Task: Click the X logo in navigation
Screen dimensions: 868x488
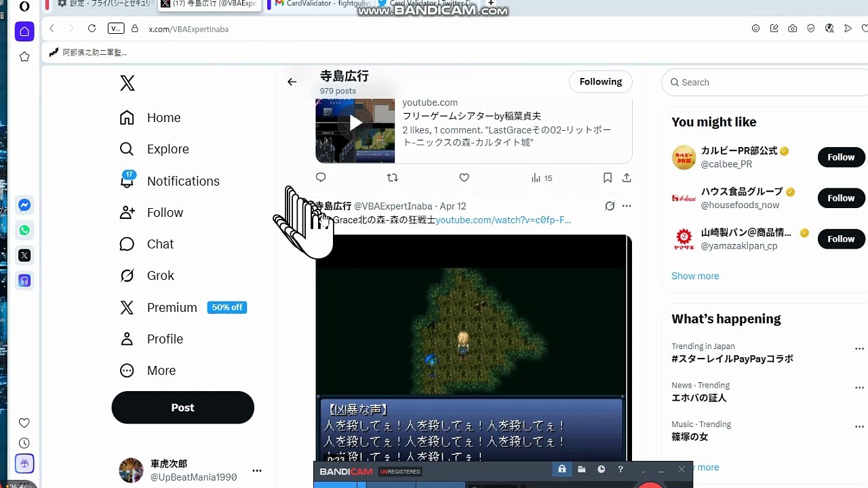Action: point(127,83)
